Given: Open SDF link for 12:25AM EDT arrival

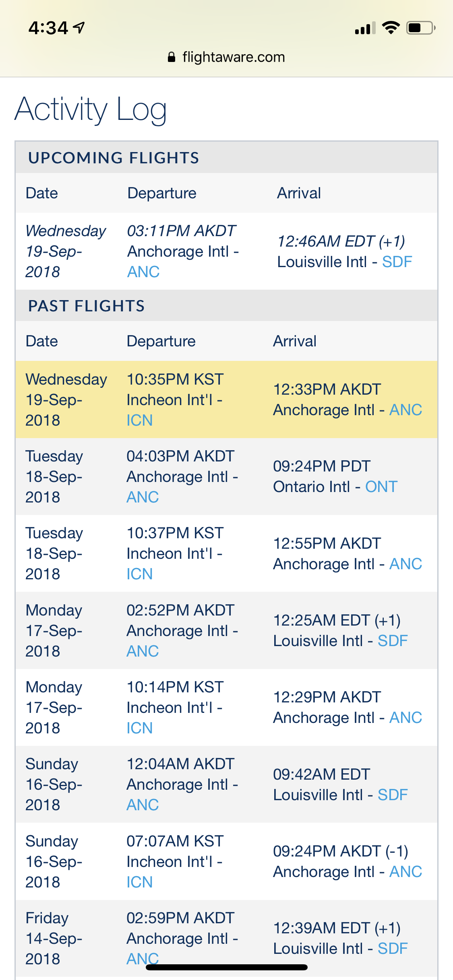Looking at the screenshot, I should click(393, 641).
